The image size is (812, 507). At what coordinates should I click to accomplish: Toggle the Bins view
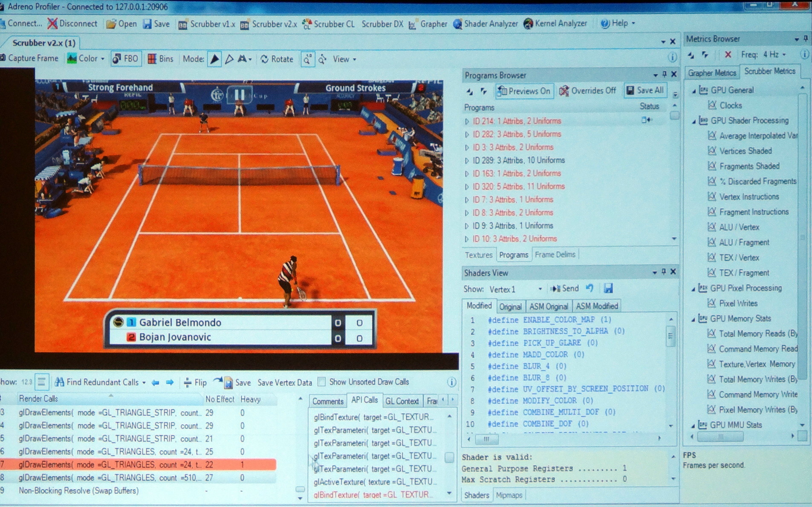[161, 59]
